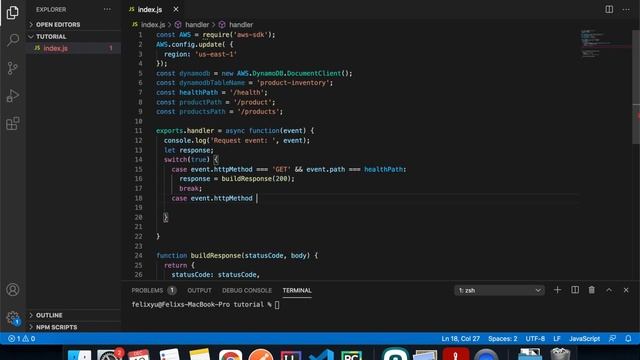The height and width of the screenshot is (360, 640).
Task: Close the terminal panel
Action: (626, 290)
